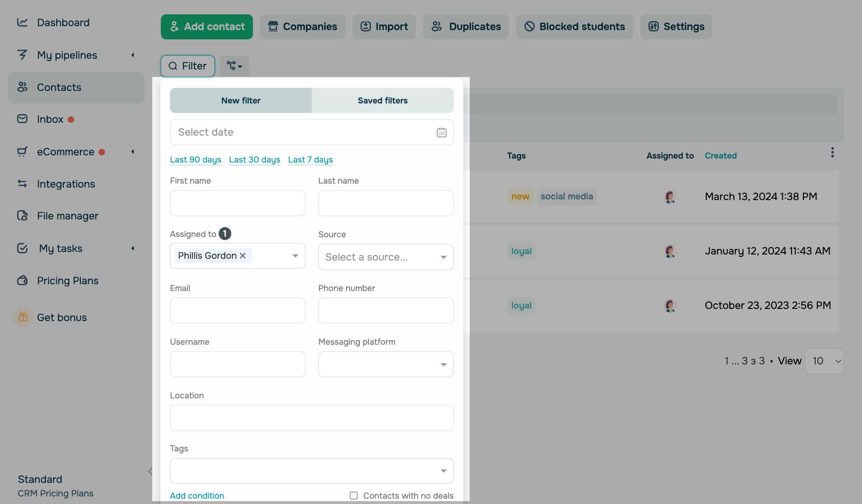Click the Filter magnifier button
Viewport: 862px width, 504px height.
tap(188, 66)
